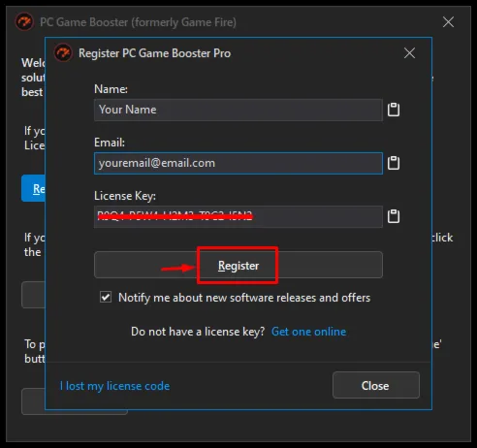Click the Register dialog title bar text

154,53
